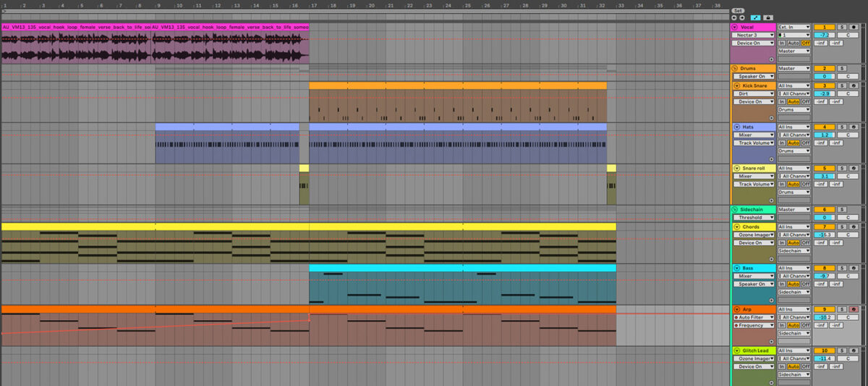Image resolution: width=868 pixels, height=386 pixels.
Task: Click bar 17 in the beat ruler
Action: [313, 6]
